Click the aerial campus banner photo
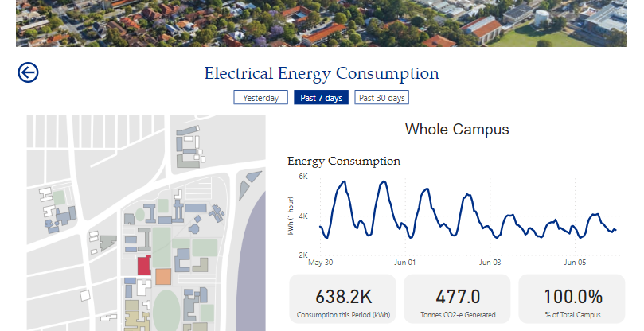 322,23
